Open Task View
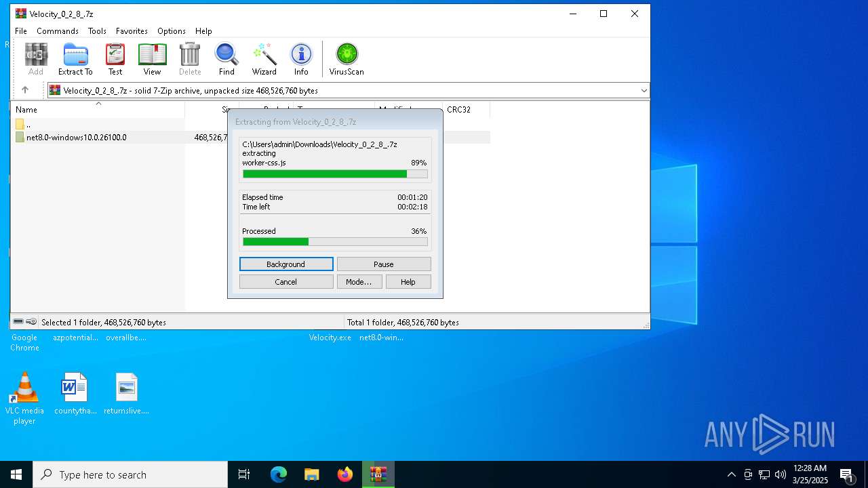 244,474
